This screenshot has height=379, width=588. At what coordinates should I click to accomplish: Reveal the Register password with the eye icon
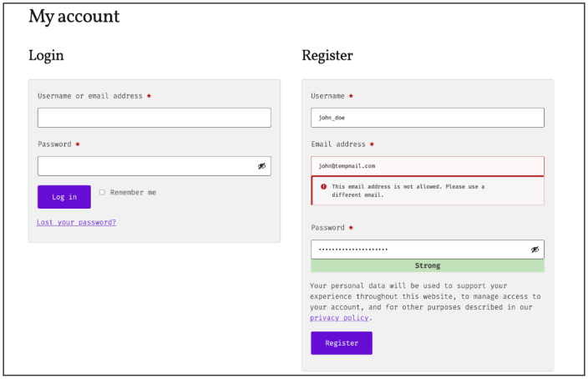[535, 250]
